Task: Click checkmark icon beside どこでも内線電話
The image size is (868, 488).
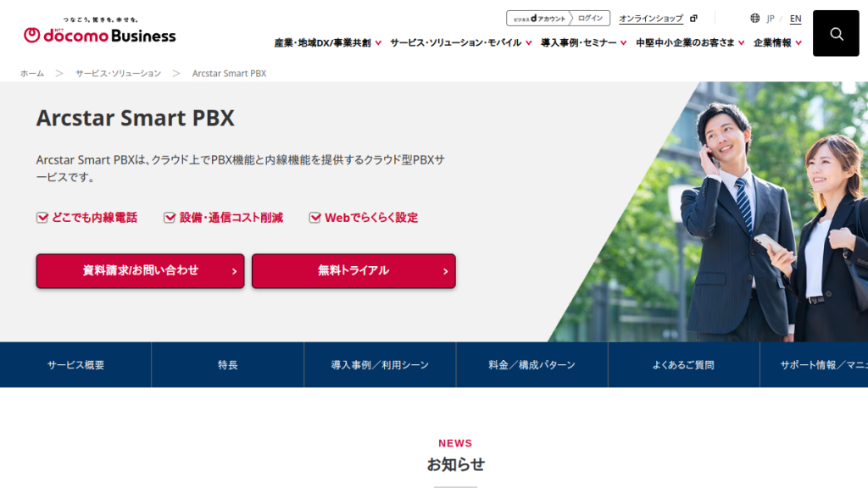Action: 42,218
